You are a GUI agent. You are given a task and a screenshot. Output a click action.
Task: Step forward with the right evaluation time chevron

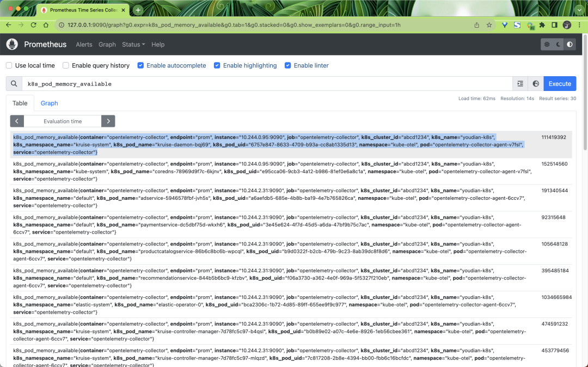108,121
